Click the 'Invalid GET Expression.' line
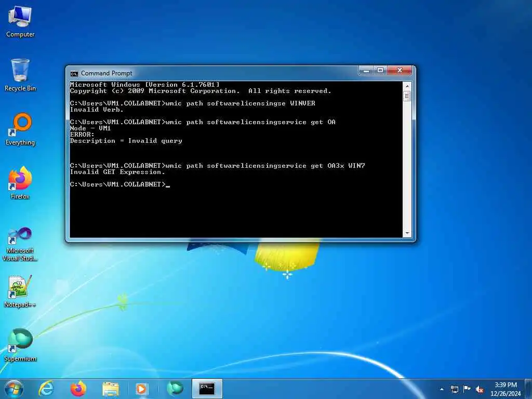This screenshot has width=532, height=399. click(x=117, y=172)
